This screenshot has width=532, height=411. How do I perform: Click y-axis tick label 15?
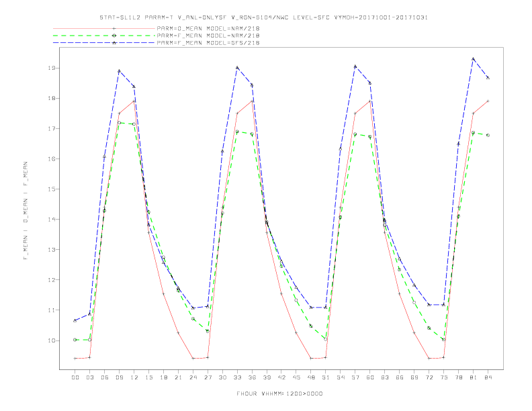pyautogui.click(x=52, y=189)
